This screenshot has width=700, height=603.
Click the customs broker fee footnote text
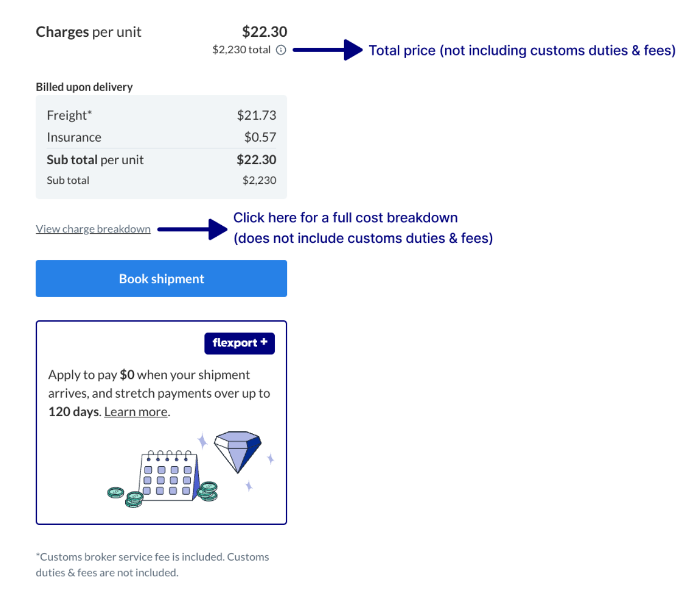tap(152, 565)
